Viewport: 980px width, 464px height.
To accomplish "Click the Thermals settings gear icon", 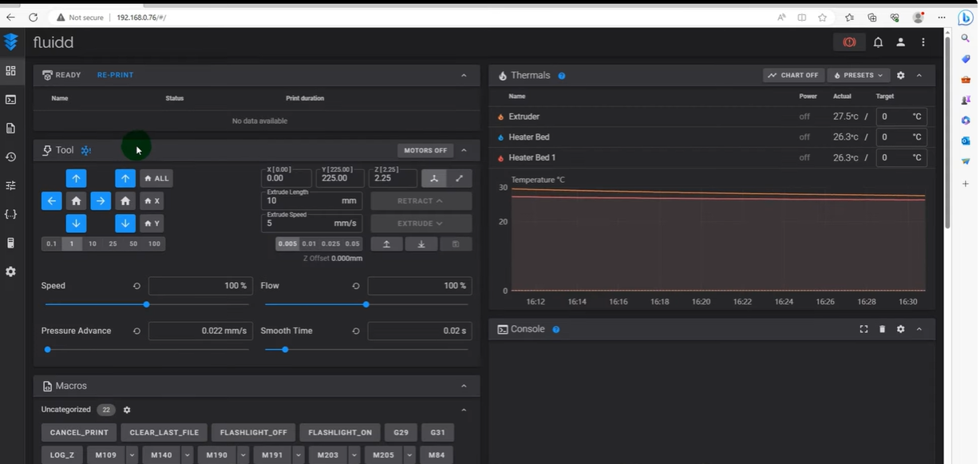I will tap(901, 75).
